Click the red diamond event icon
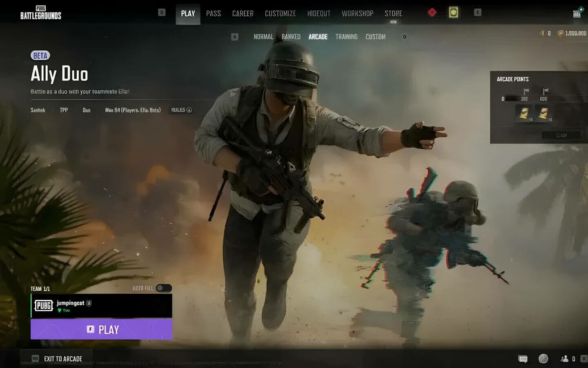Viewport: 588px width, 368px height. click(x=432, y=13)
